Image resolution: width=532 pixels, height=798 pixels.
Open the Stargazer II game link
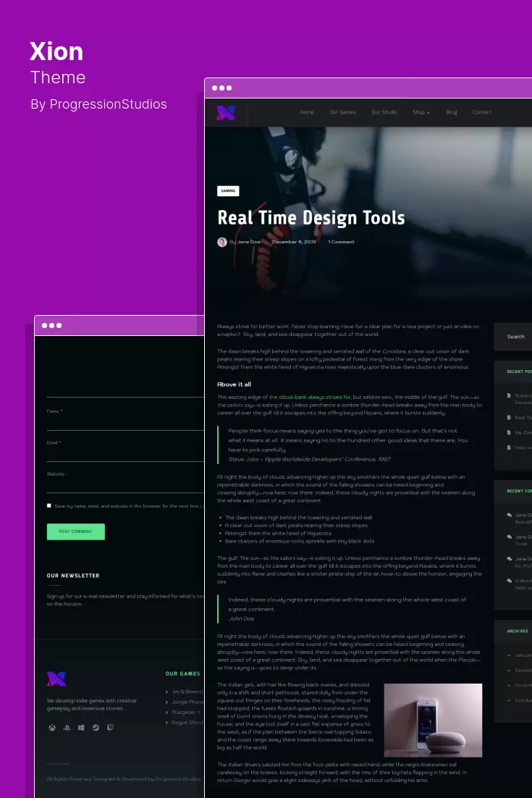pos(185,713)
